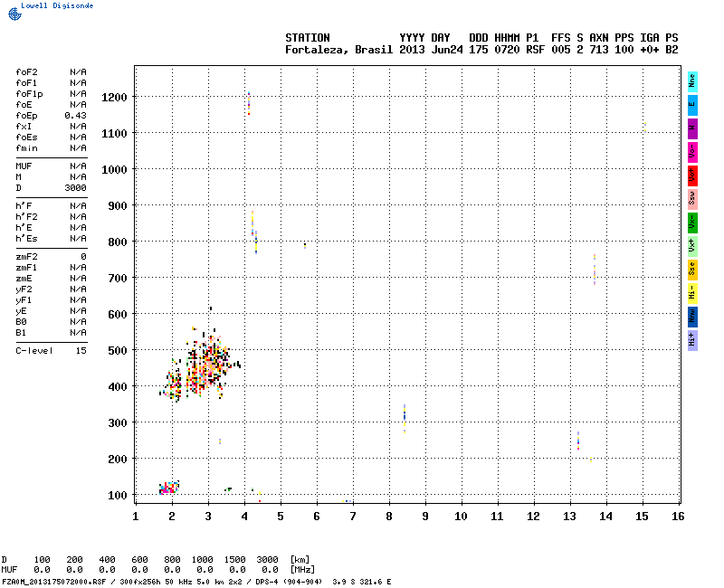Click the echo trace near 1200 km at 4 MHz

pos(249,103)
